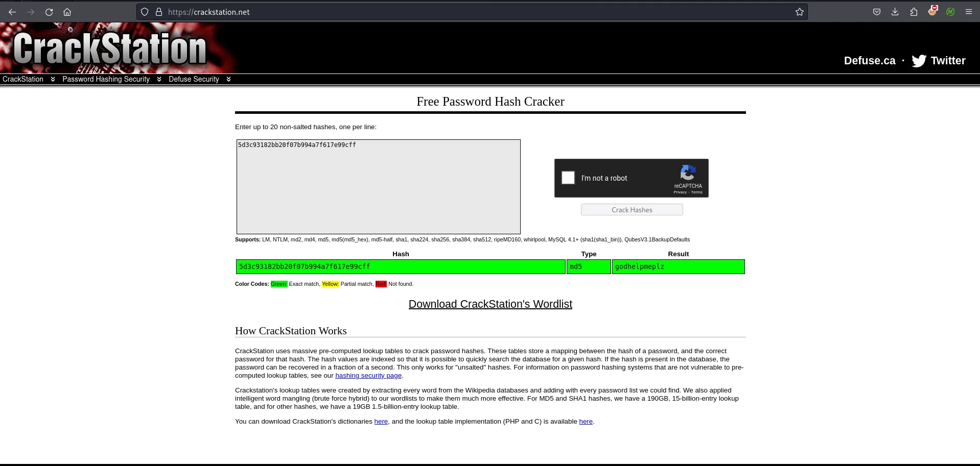This screenshot has width=980, height=466.
Task: Click the browser address bar URL
Action: pos(209,12)
